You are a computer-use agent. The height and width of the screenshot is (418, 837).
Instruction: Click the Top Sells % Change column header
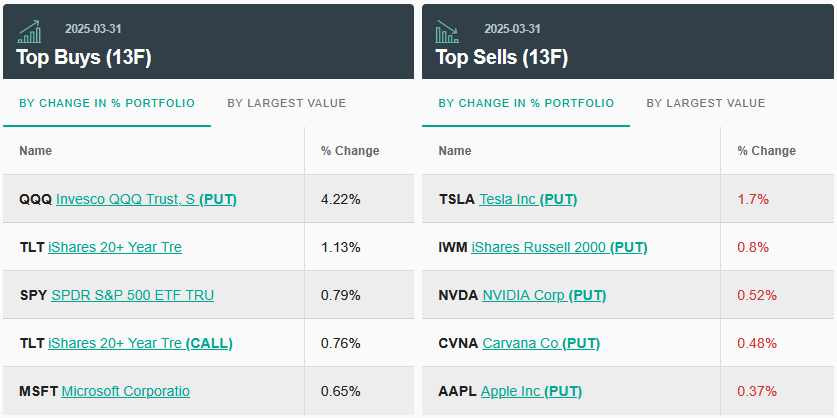tap(767, 151)
